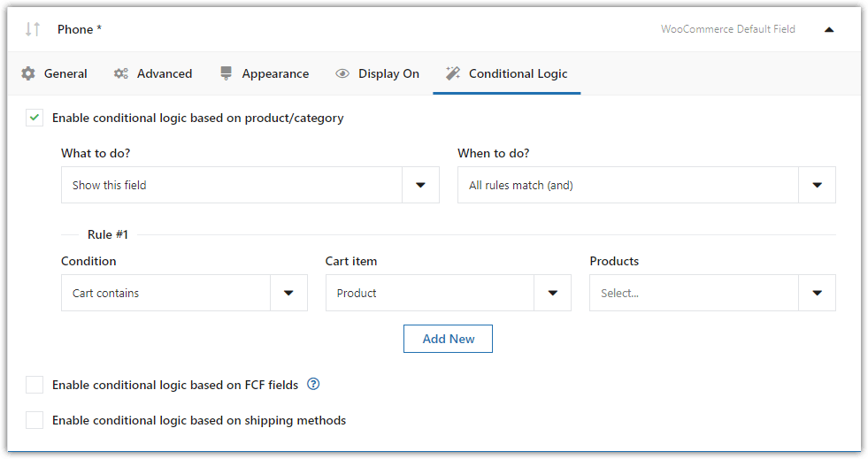Switch to the Appearance tab
Screen dimensions: 868x459
click(x=265, y=73)
